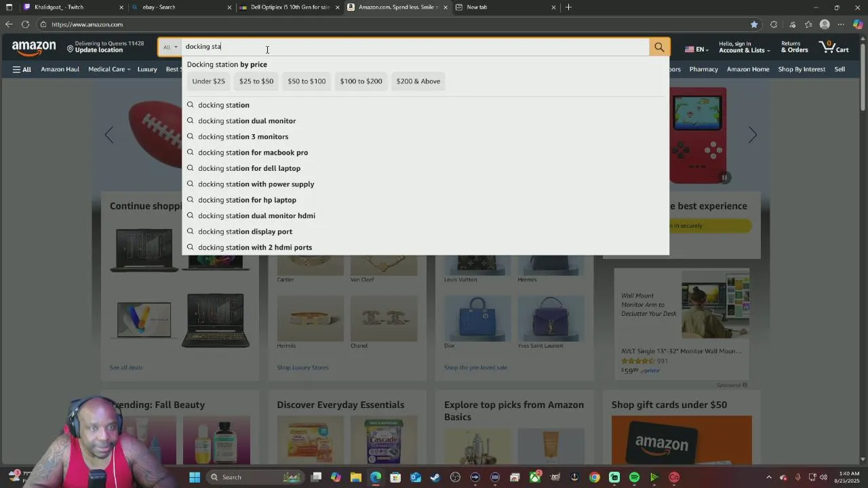The width and height of the screenshot is (868, 488).
Task: Switch to the Dell Optiplex tab
Action: click(288, 7)
